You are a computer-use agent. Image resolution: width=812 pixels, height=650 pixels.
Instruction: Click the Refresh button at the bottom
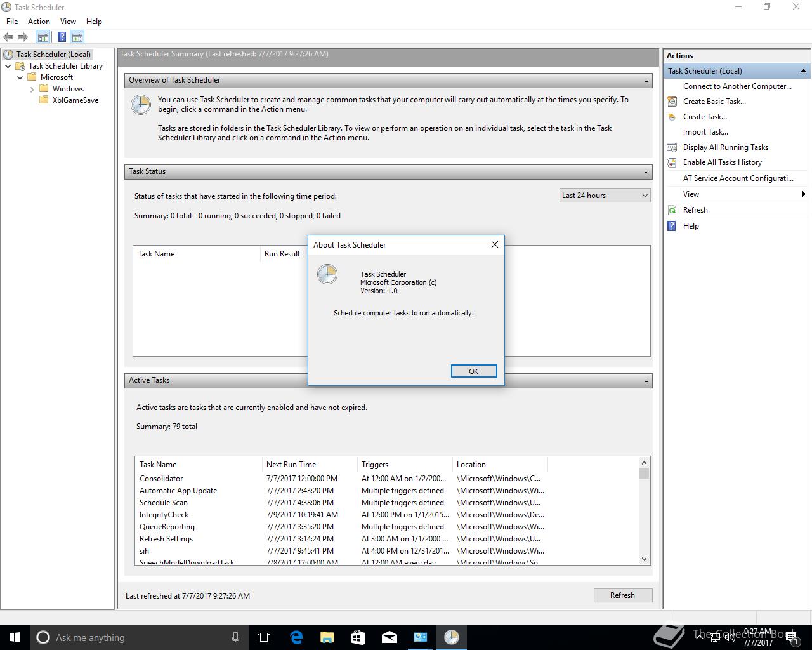[623, 595]
